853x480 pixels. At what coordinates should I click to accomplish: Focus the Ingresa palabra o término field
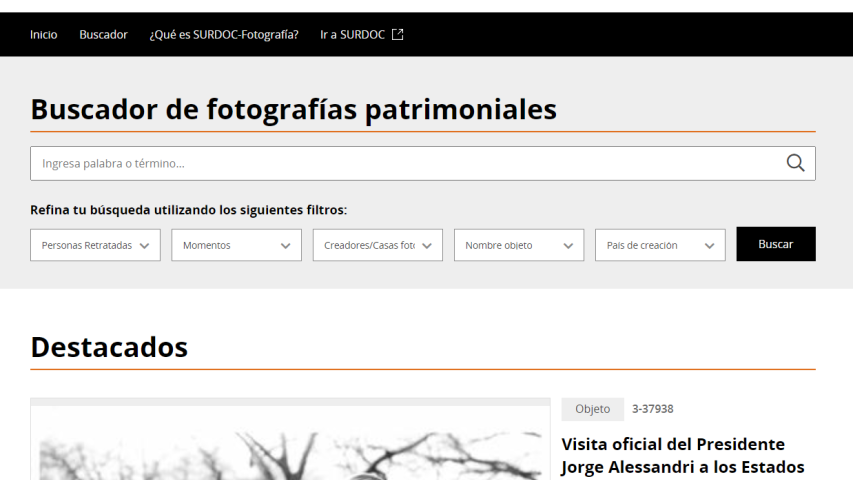click(423, 163)
